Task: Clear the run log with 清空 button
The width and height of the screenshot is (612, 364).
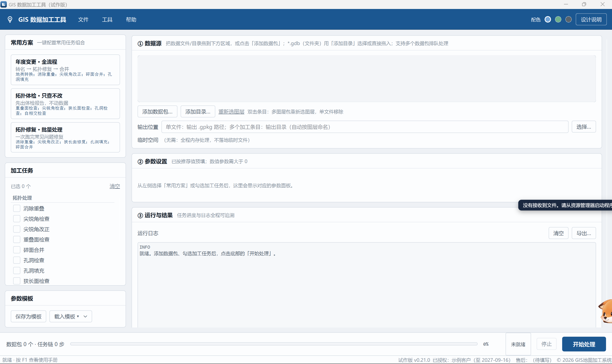Action: coord(558,233)
